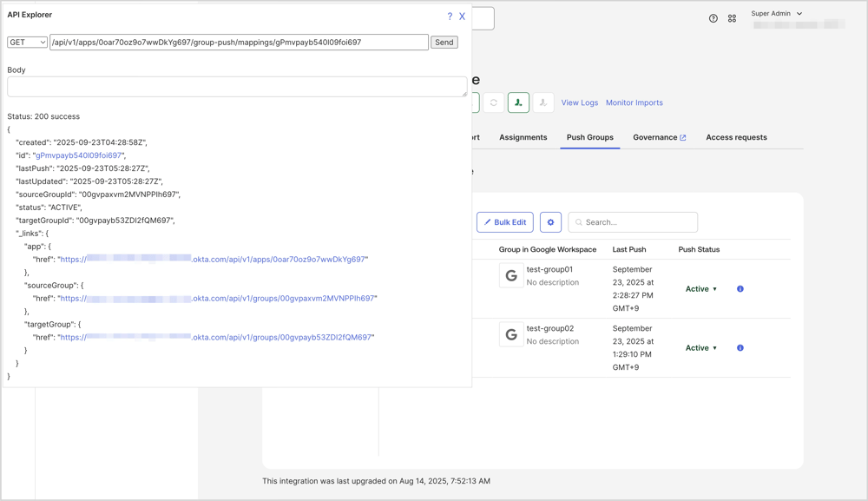Open Active status dropdown for test-group02
The height and width of the screenshot is (501, 868).
pyautogui.click(x=700, y=348)
